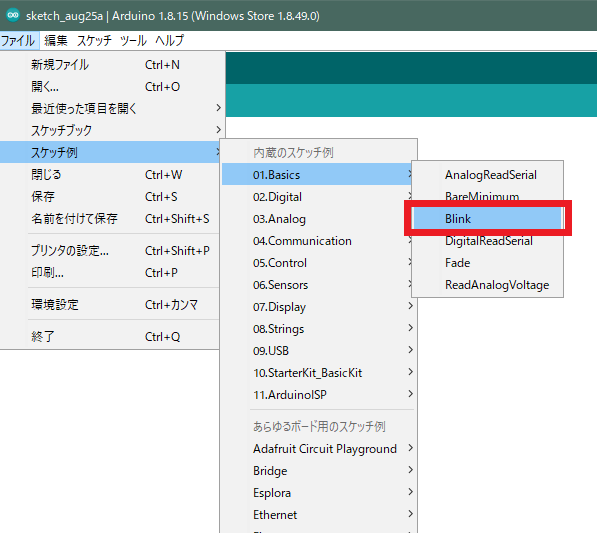
Task: Expand Adafruit Circuit Playground examples
Action: (x=318, y=449)
